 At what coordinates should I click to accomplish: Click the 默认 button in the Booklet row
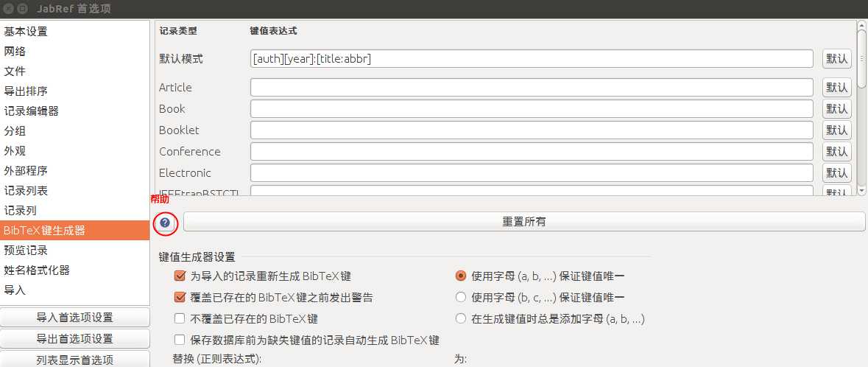click(x=836, y=130)
